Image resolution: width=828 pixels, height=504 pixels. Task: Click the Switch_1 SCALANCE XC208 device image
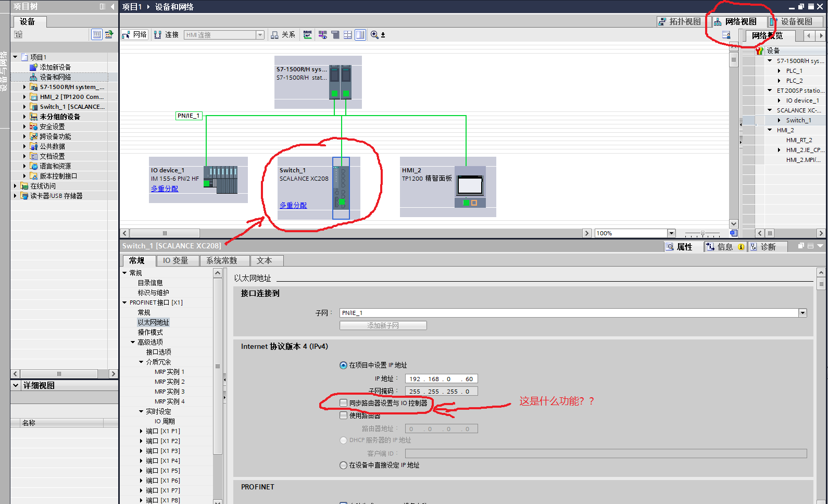pos(341,187)
